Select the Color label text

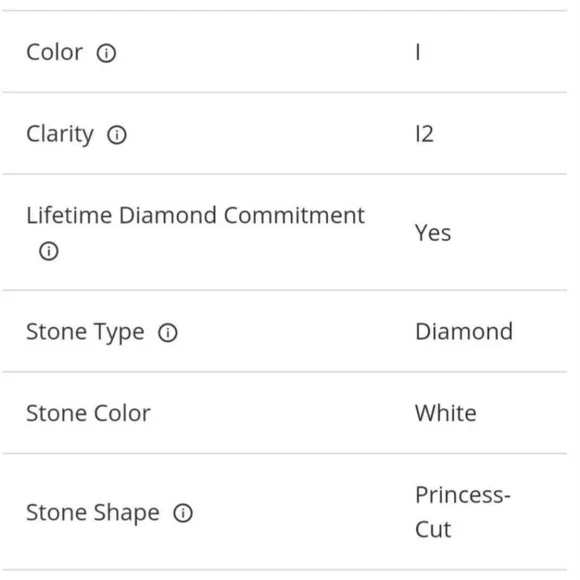54,52
